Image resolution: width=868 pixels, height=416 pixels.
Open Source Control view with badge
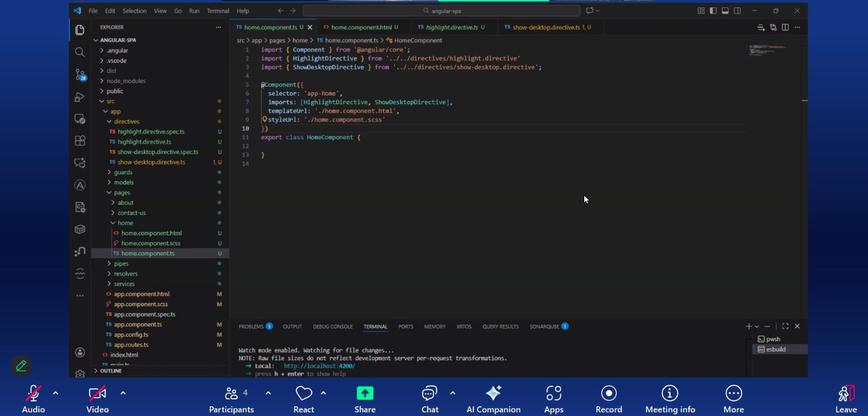80,75
